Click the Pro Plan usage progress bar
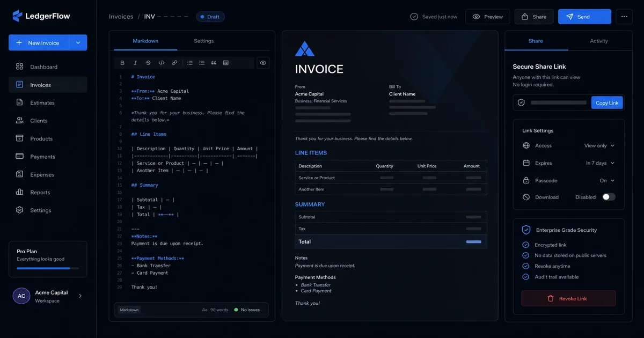644x338 pixels. (x=48, y=268)
